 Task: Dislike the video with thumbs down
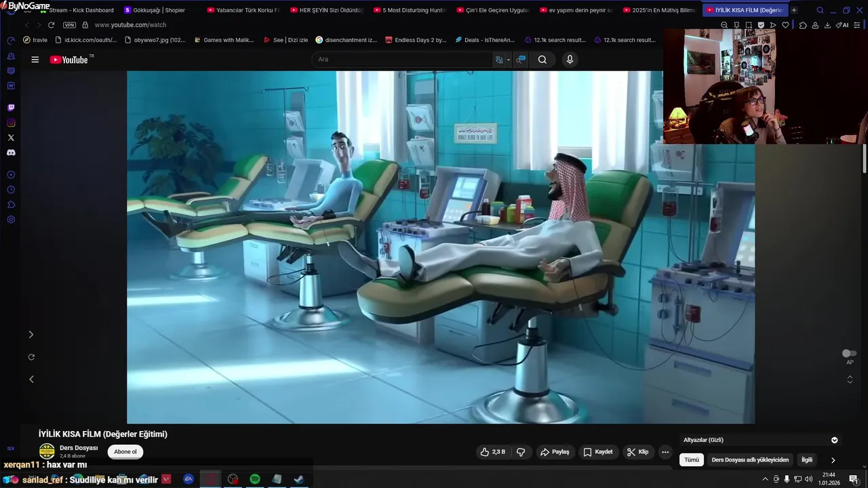[x=521, y=452]
